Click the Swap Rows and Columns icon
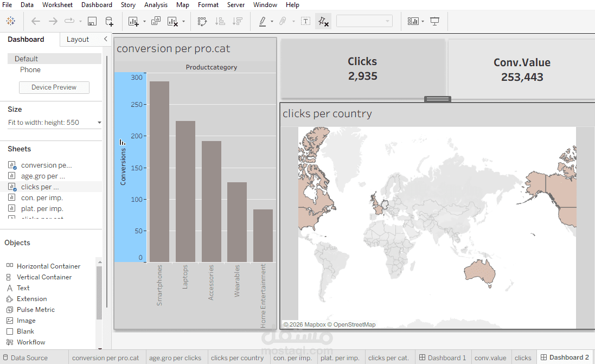The height and width of the screenshot is (364, 595). [202, 21]
